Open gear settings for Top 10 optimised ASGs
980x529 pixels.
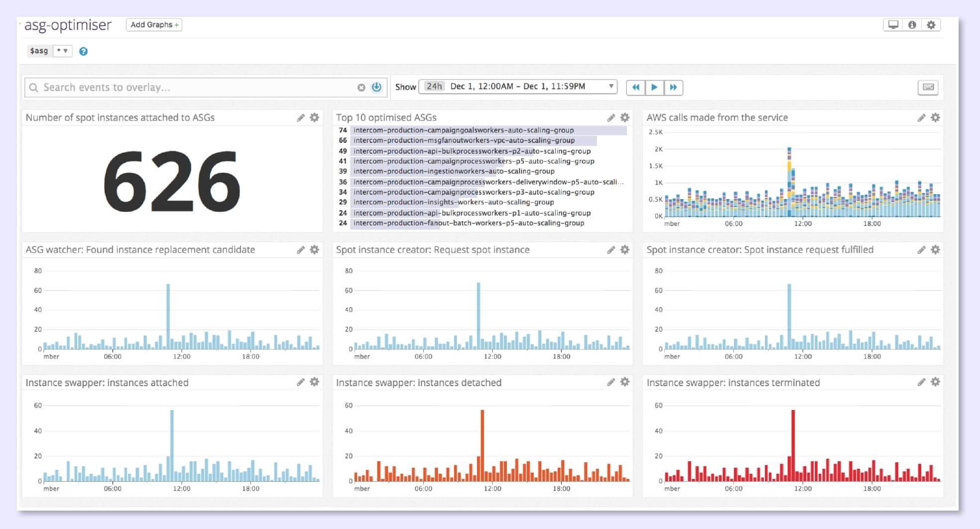pyautogui.click(x=625, y=117)
